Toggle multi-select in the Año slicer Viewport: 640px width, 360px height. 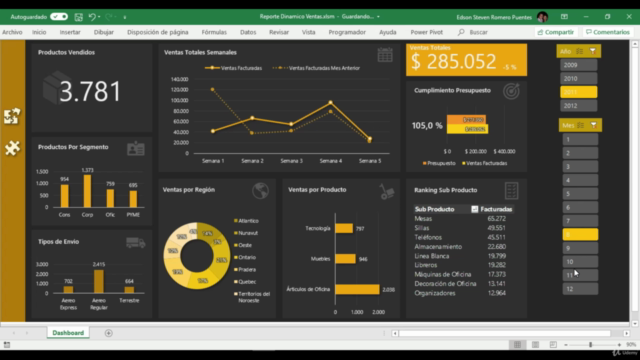point(580,51)
